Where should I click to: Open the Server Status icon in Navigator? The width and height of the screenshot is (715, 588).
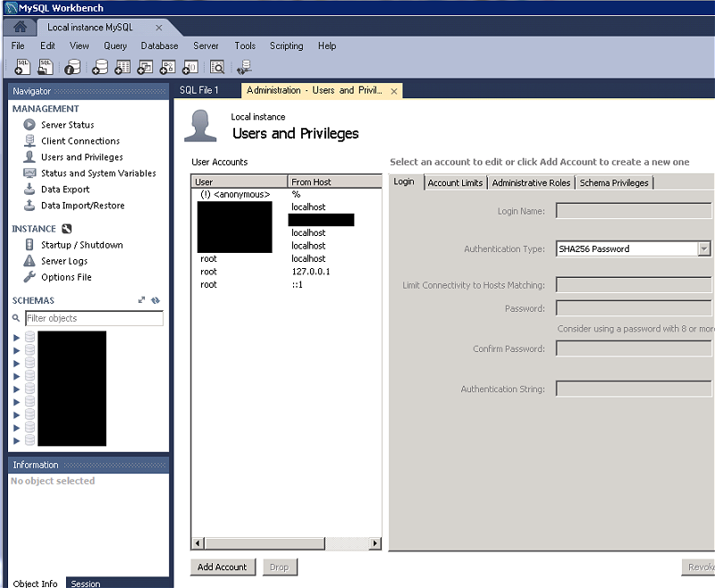29,124
